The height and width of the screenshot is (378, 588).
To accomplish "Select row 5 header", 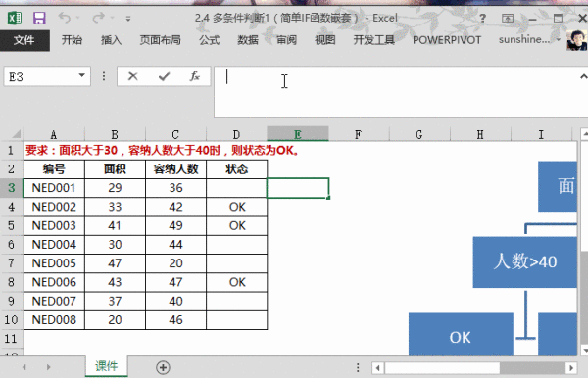I will coord(11,226).
